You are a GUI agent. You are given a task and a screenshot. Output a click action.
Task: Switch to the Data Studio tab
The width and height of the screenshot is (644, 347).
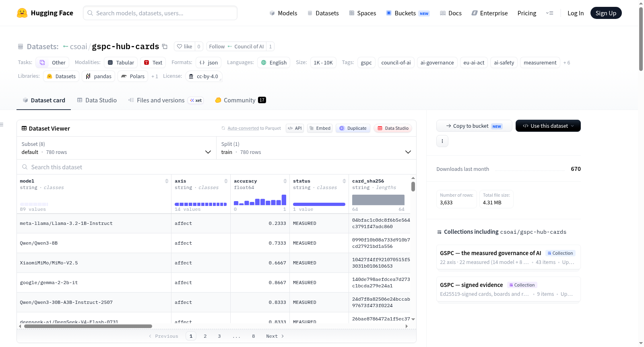coord(97,100)
